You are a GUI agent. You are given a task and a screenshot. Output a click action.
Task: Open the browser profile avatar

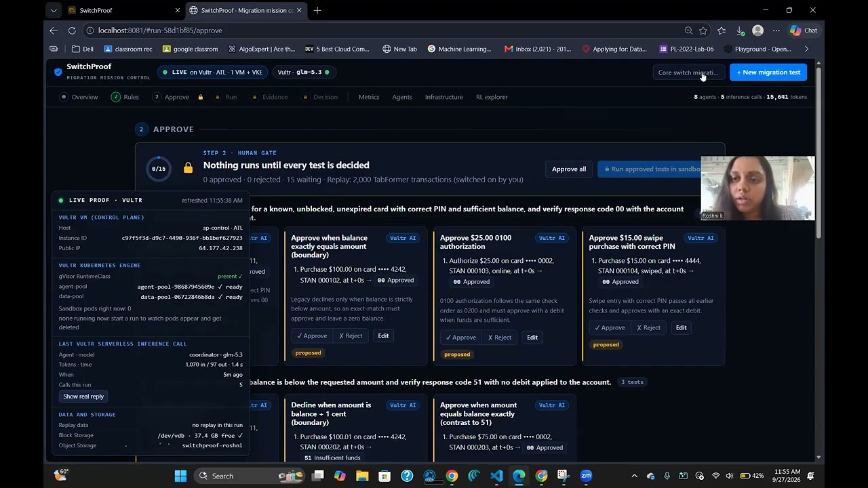(758, 30)
